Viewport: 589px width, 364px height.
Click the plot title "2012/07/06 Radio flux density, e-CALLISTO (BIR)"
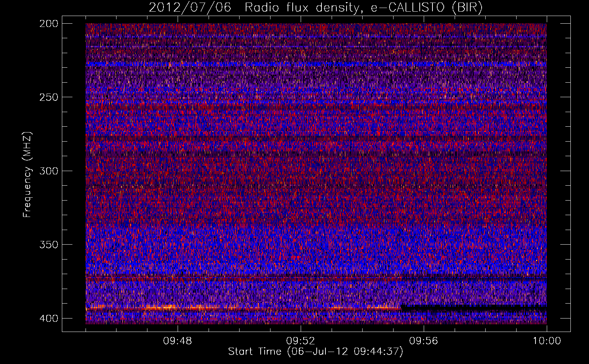316,8
